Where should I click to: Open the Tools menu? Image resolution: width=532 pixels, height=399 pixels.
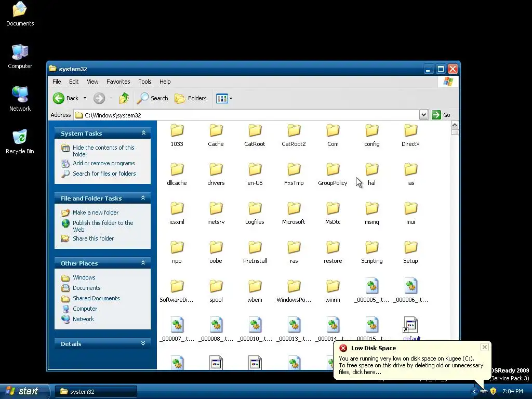(144, 82)
